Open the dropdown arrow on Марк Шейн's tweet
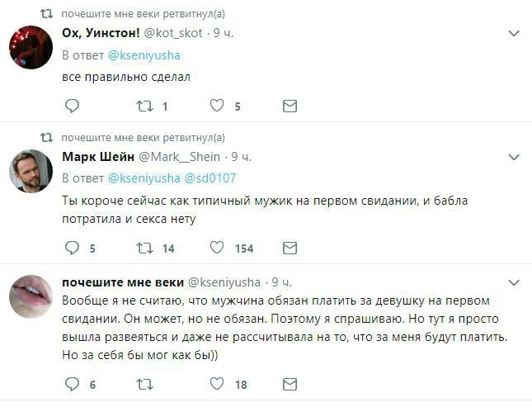The width and height of the screenshot is (532, 407). (x=514, y=157)
